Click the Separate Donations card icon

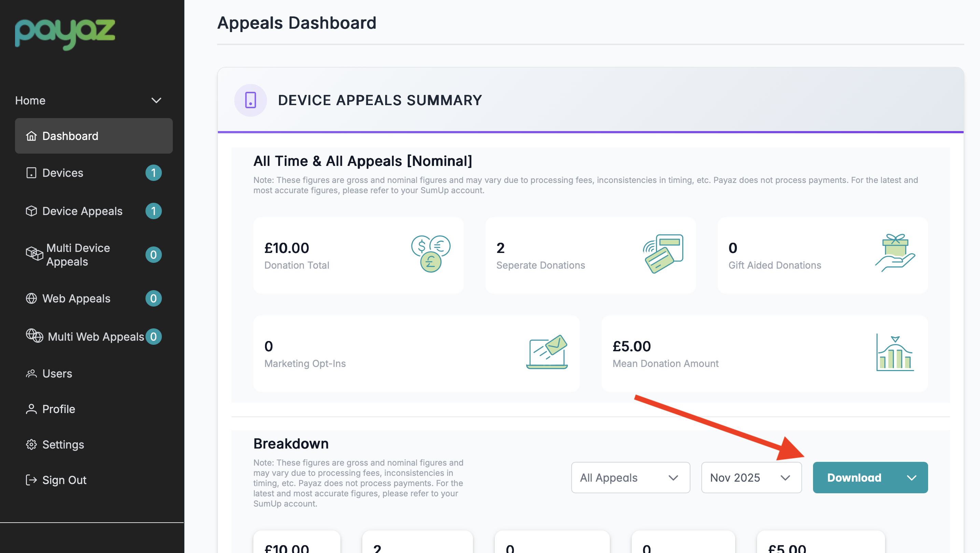663,254
